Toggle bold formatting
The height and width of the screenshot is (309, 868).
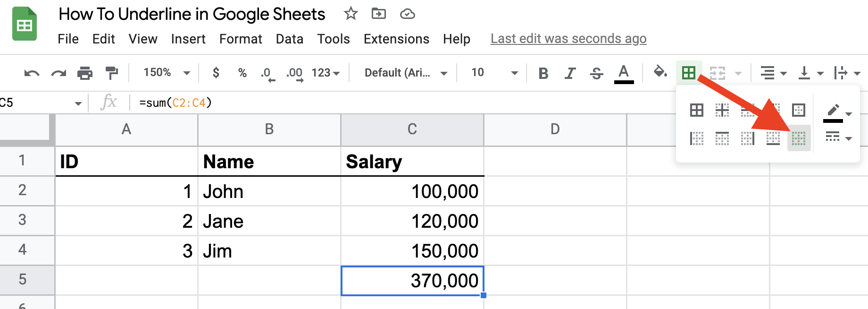point(543,73)
